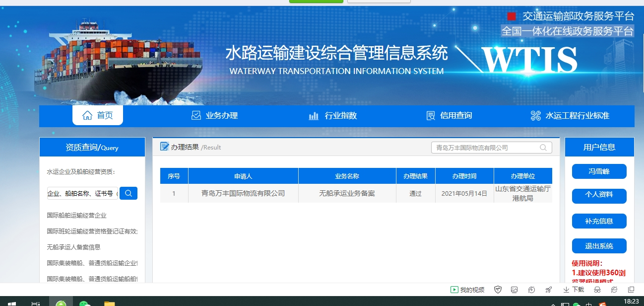The width and height of the screenshot is (644, 306).
Task: Click the bar chart icon beside 行业指数
Action: tap(314, 116)
